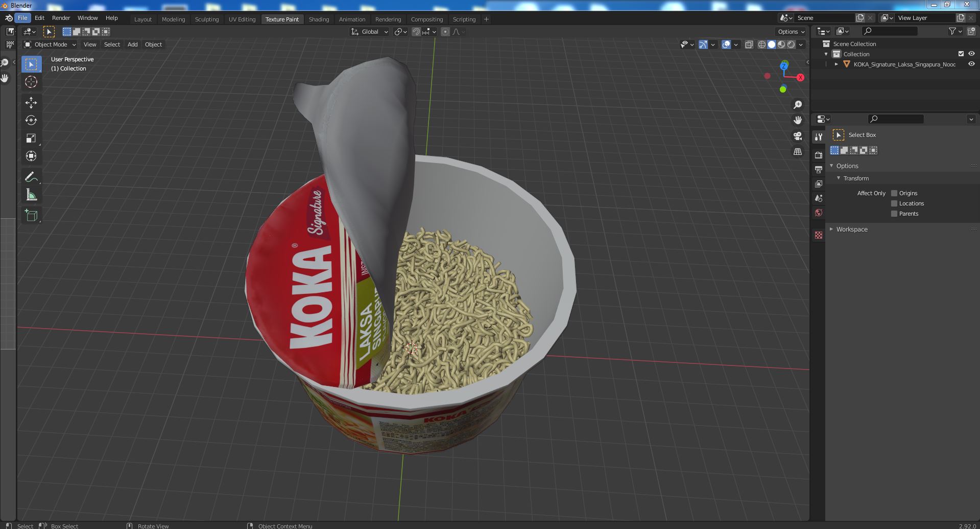Choose the Rotate tool
This screenshot has width=980, height=529.
pyautogui.click(x=31, y=121)
